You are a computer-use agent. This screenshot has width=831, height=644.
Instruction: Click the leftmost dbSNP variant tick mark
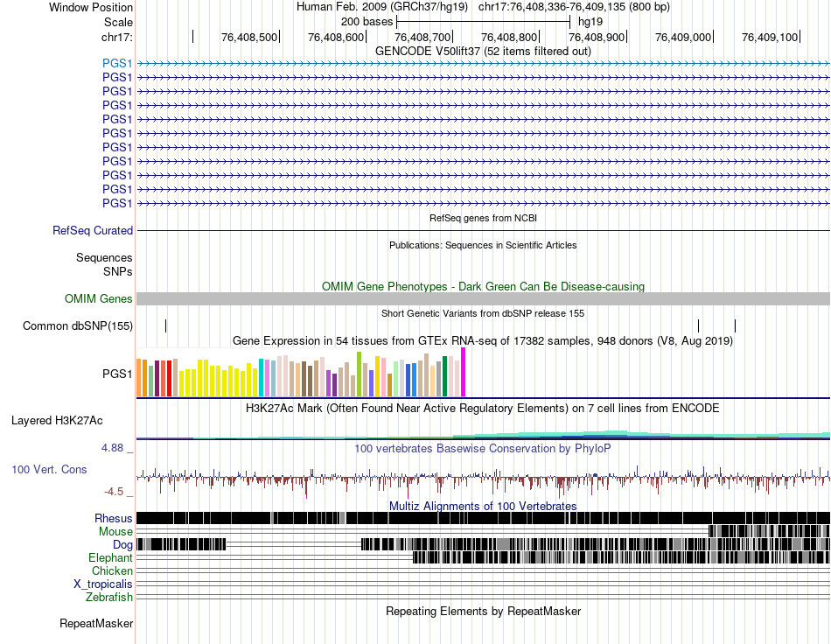click(x=166, y=326)
